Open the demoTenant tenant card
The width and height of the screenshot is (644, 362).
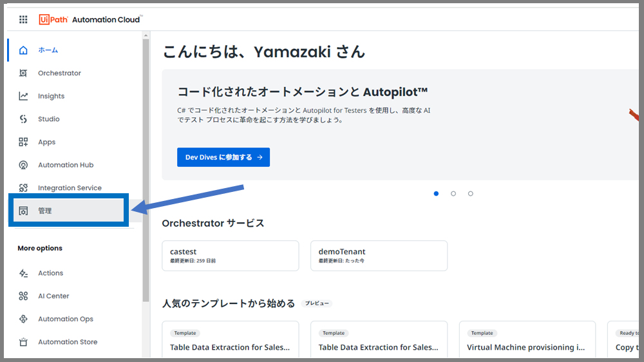[x=379, y=256]
